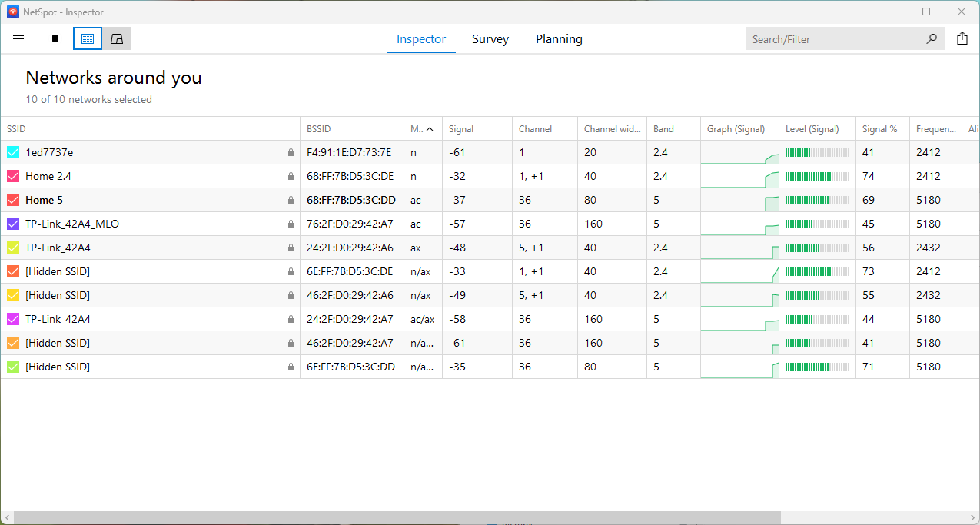The image size is (980, 525).
Task: Stop the network scan with the square icon
Action: 55,38
